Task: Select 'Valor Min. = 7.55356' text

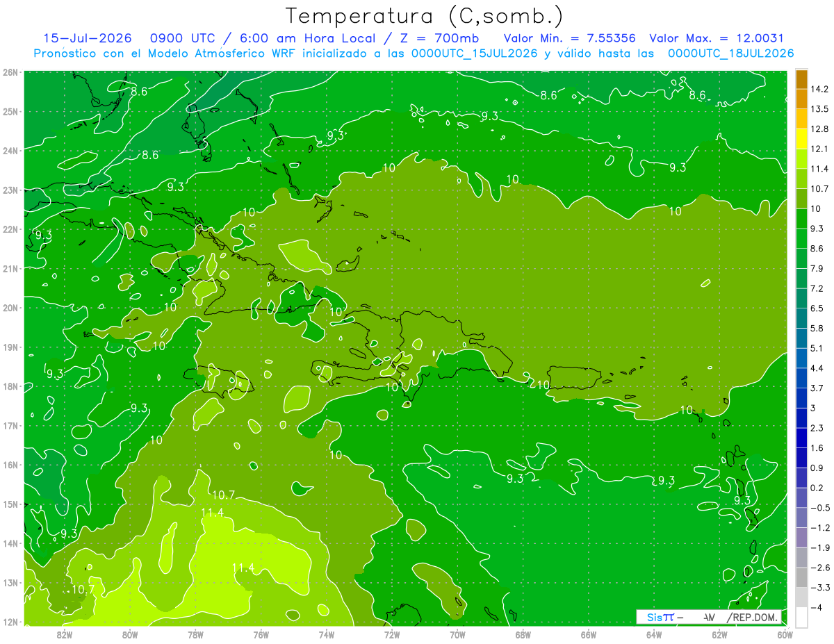Action: pos(569,38)
